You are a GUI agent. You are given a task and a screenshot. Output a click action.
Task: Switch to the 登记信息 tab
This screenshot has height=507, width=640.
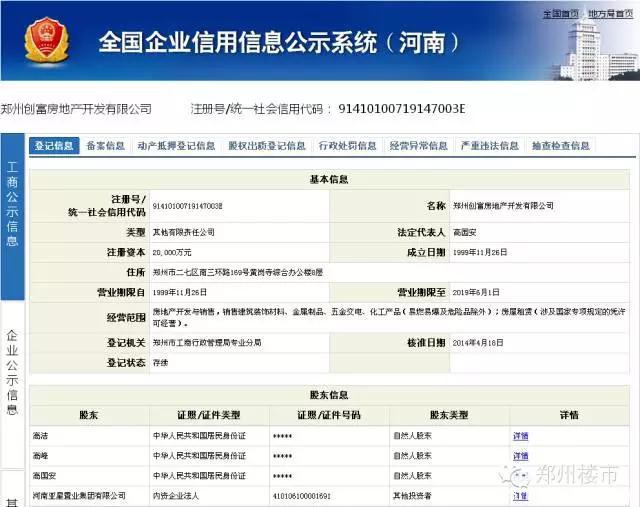[x=54, y=146]
